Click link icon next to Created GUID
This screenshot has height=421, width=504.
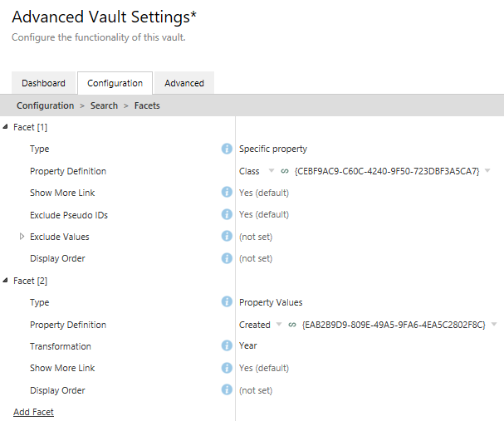(x=291, y=326)
